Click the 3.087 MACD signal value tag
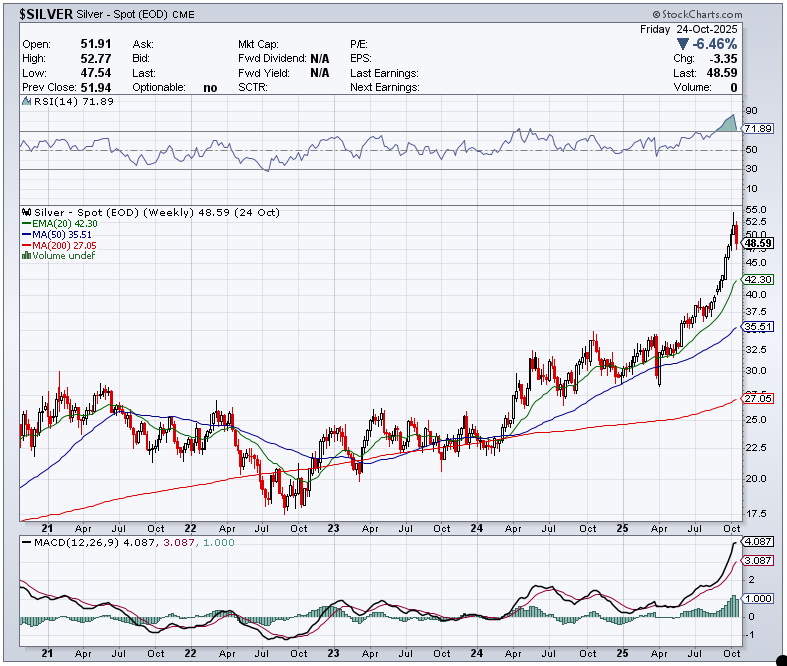The image size is (787, 666). 757,562
